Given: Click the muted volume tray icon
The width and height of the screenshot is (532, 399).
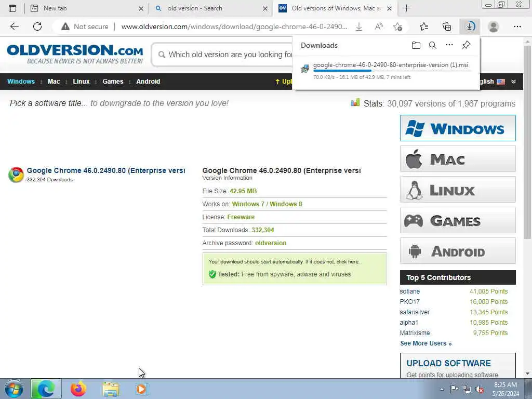Looking at the screenshot, I should pyautogui.click(x=480, y=389).
